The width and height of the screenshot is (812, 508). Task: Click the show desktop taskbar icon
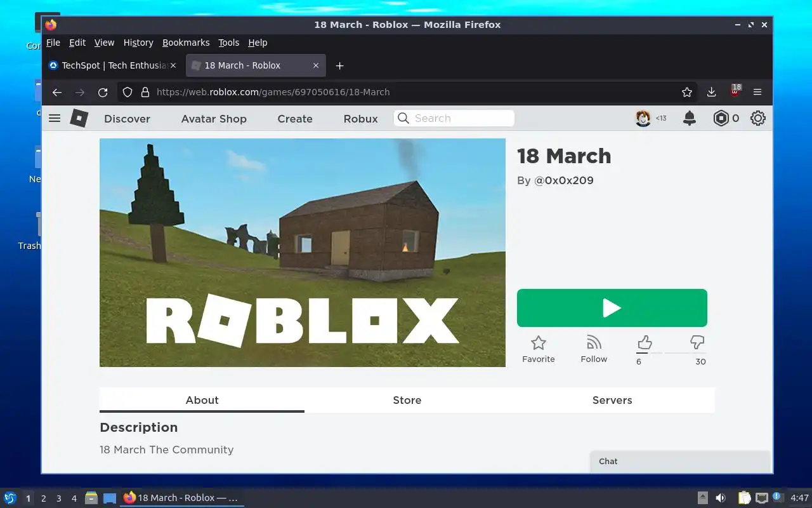coord(110,498)
